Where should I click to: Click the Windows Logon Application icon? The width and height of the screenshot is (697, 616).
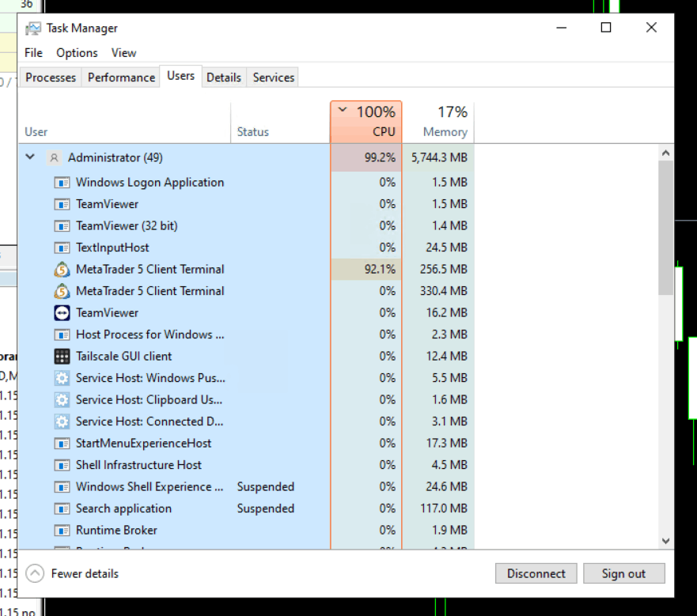(x=62, y=183)
